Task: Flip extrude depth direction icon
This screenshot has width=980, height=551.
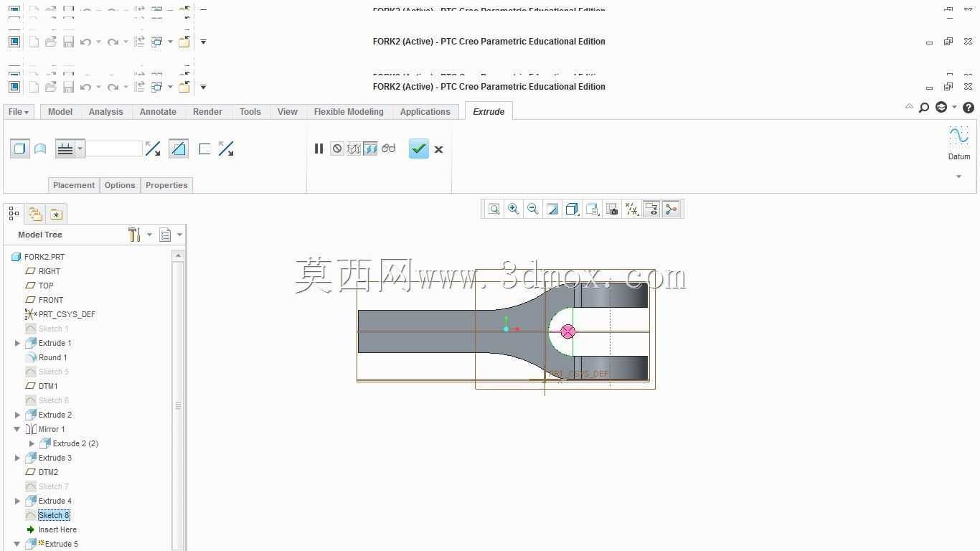Action: [x=153, y=149]
